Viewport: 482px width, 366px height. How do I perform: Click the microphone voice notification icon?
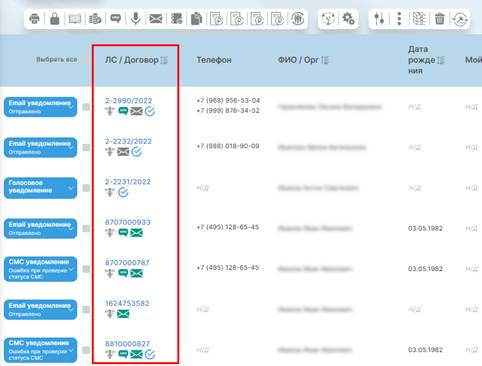click(x=135, y=19)
